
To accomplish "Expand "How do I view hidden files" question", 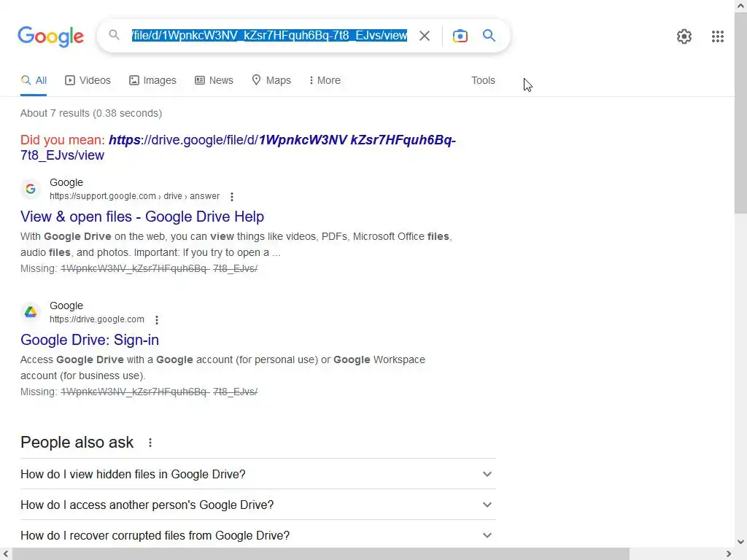I will (487, 474).
